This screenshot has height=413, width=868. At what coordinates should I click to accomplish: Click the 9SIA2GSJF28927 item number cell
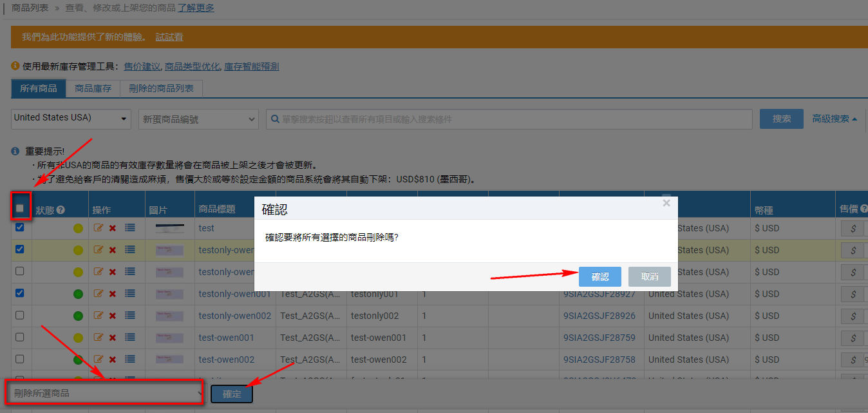[x=599, y=294]
